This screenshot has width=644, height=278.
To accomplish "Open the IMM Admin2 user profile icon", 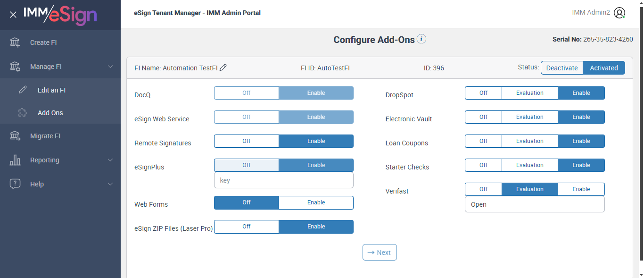I will (x=619, y=13).
